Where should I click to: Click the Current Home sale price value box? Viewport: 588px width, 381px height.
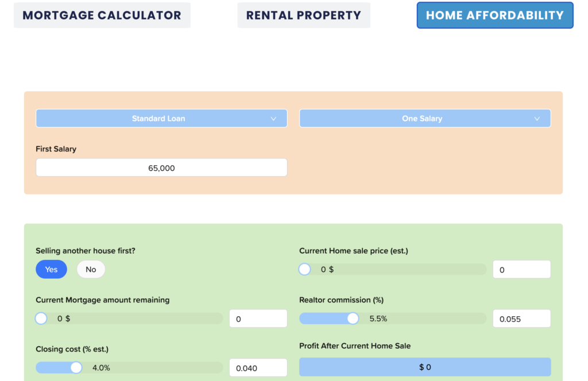click(521, 269)
